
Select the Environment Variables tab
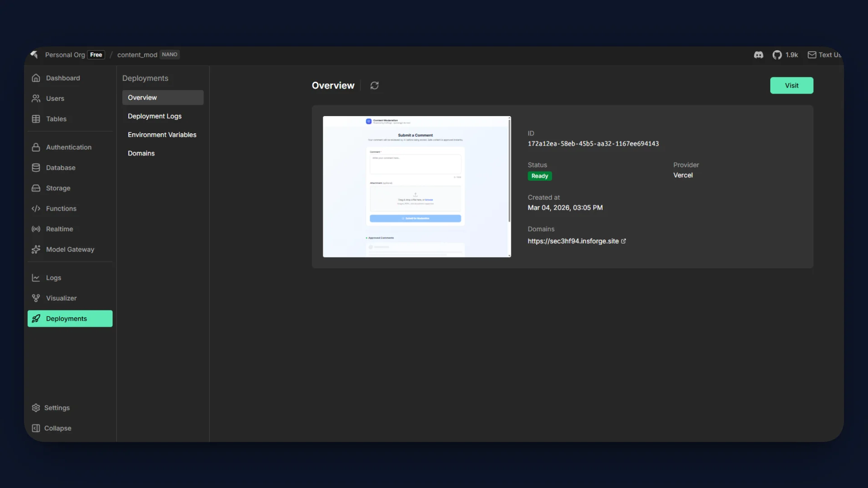coord(162,135)
